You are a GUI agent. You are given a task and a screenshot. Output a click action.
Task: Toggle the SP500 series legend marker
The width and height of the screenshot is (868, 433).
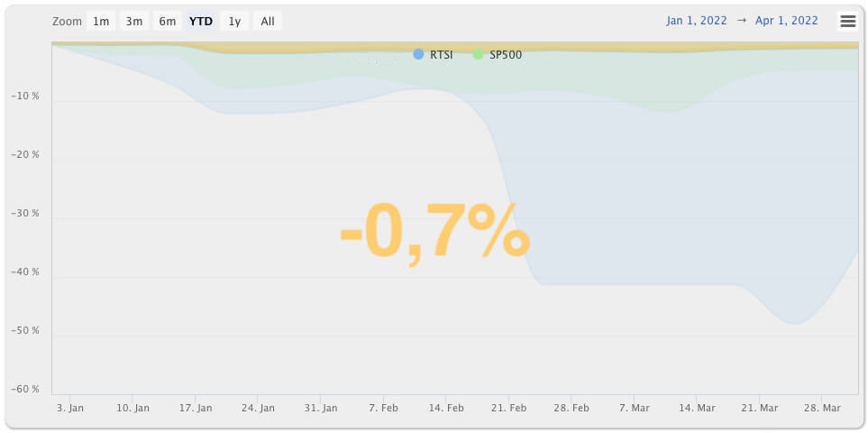pos(478,54)
